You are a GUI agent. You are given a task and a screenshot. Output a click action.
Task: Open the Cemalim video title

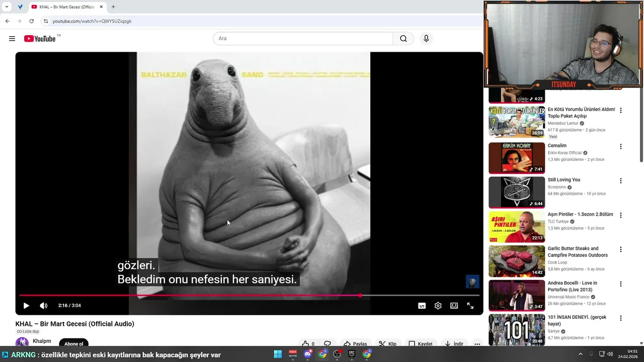(x=557, y=146)
